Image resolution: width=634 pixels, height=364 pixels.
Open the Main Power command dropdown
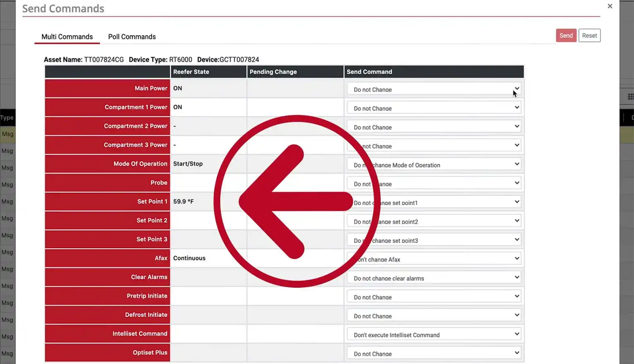tap(434, 89)
